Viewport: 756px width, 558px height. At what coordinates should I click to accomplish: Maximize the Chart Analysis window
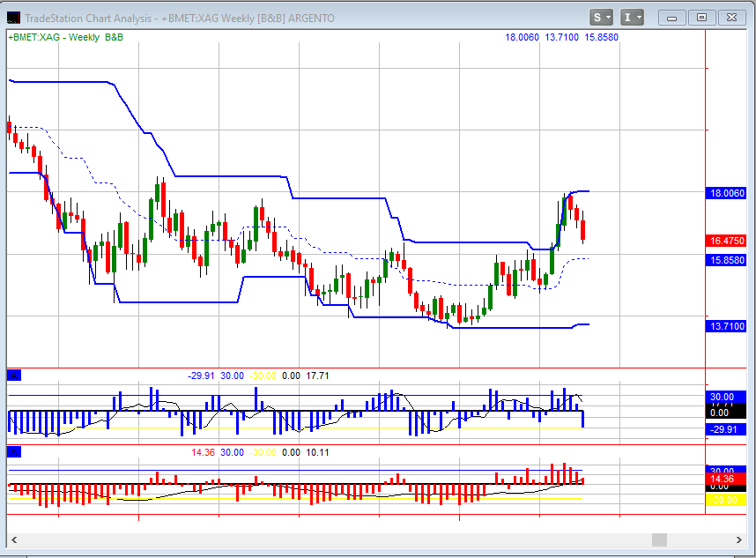(x=701, y=18)
